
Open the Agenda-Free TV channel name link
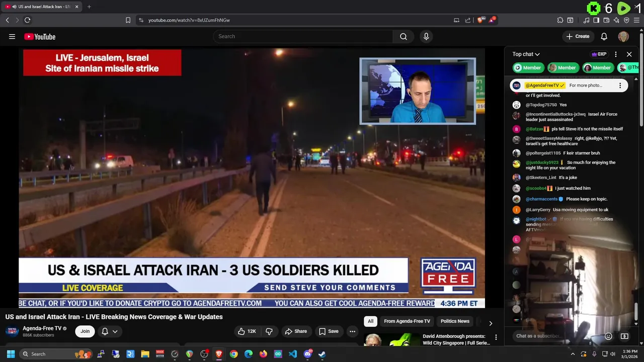pyautogui.click(x=42, y=328)
